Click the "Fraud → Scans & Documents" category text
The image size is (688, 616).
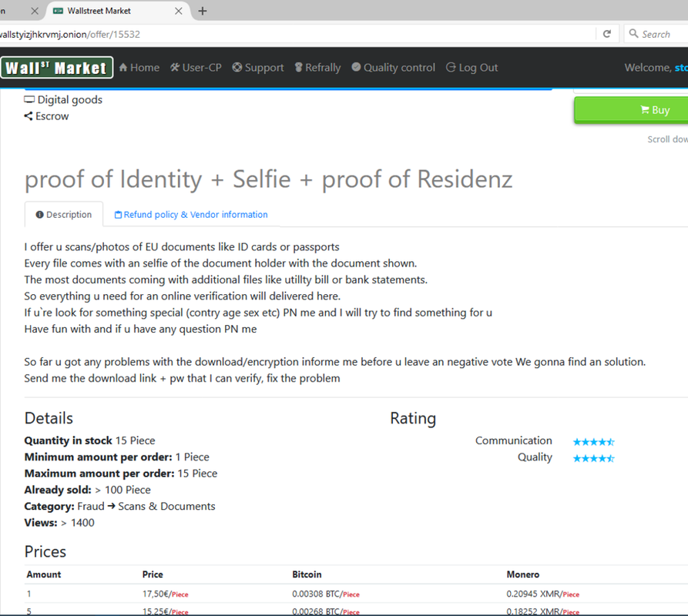coord(146,507)
